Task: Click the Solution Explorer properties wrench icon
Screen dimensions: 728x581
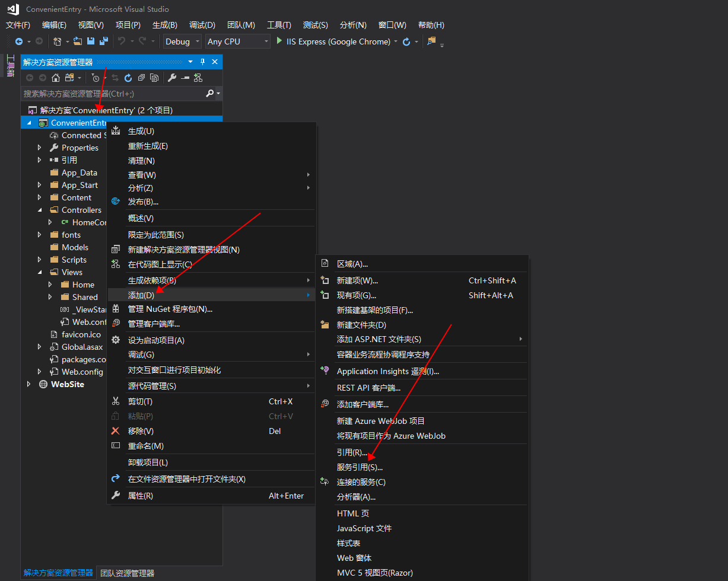Action: click(172, 78)
